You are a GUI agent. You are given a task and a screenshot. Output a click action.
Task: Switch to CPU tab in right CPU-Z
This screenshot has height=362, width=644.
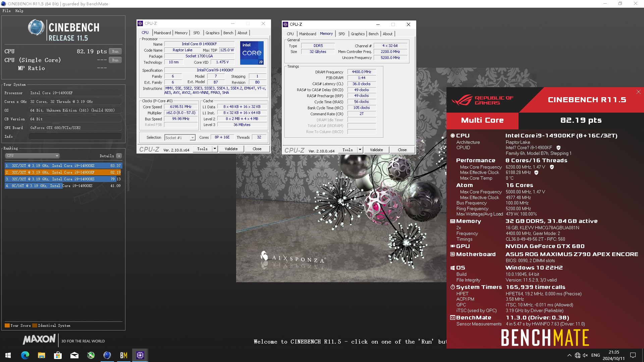click(290, 34)
